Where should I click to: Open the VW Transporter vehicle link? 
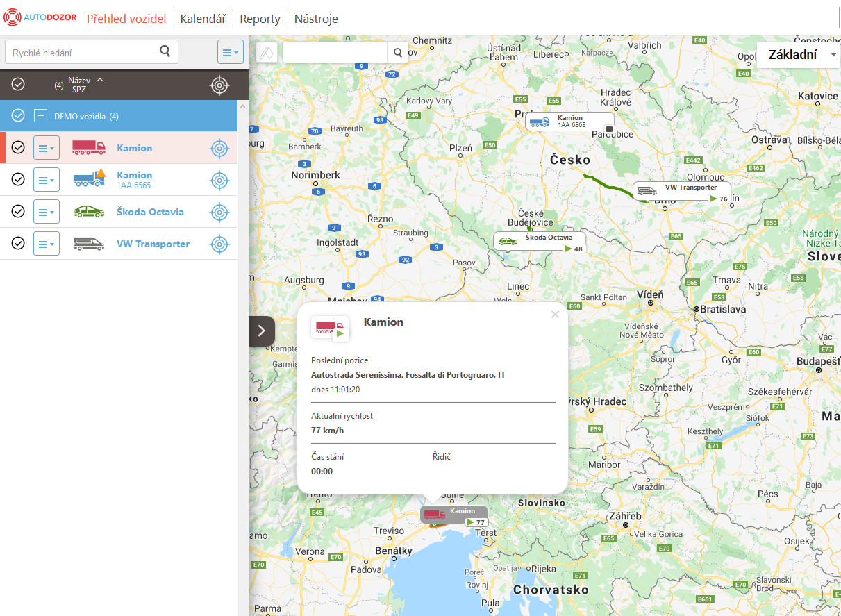click(x=153, y=244)
